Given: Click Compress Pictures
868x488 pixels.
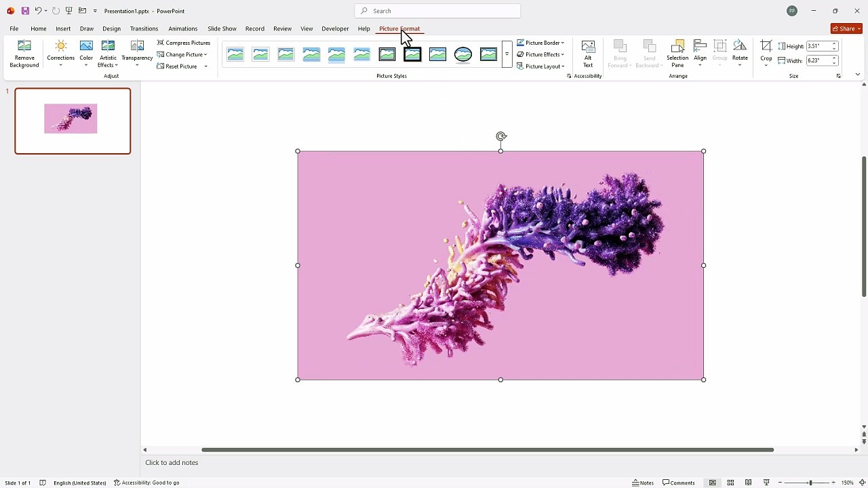Looking at the screenshot, I should 184,43.
